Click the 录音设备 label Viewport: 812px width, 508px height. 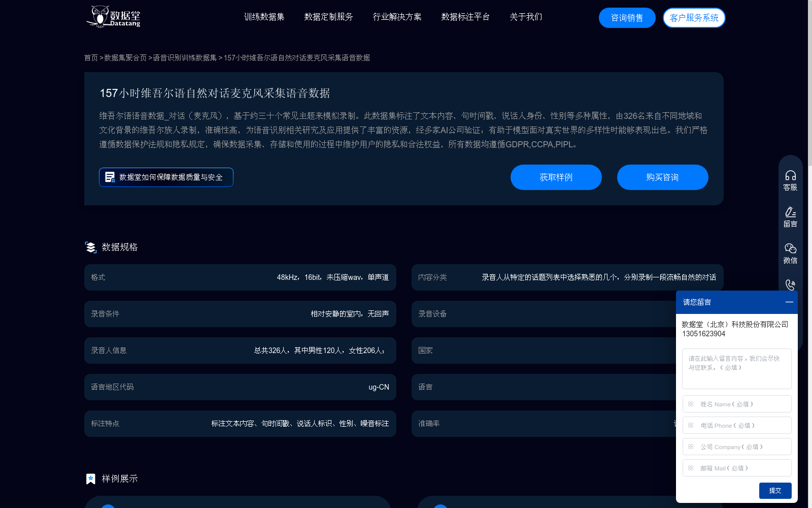[432, 314]
